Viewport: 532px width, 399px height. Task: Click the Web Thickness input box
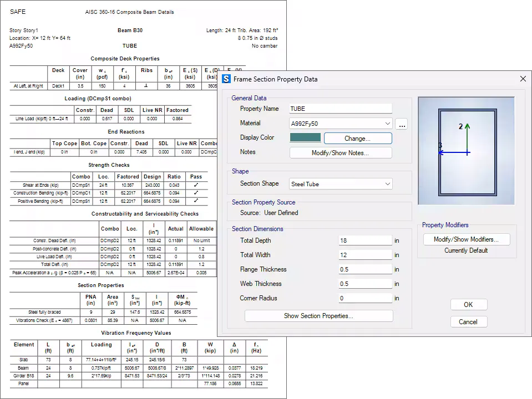[x=365, y=284]
